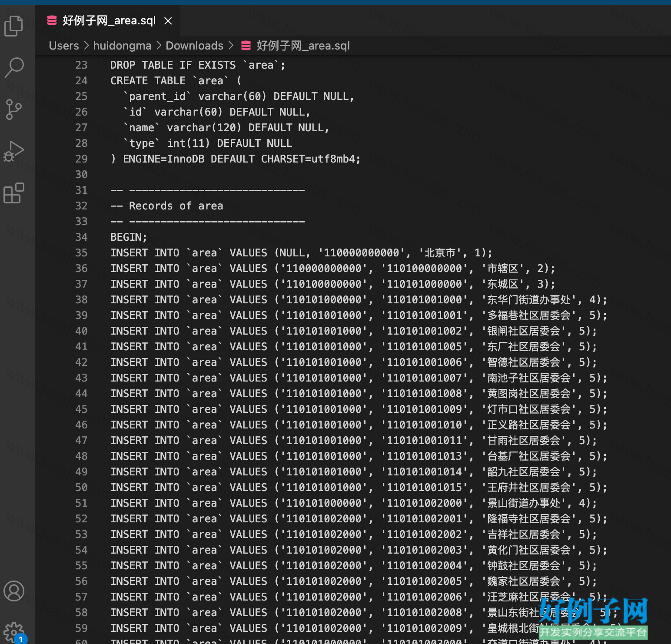Click the SQL file icon in breadcrumb

[246, 46]
